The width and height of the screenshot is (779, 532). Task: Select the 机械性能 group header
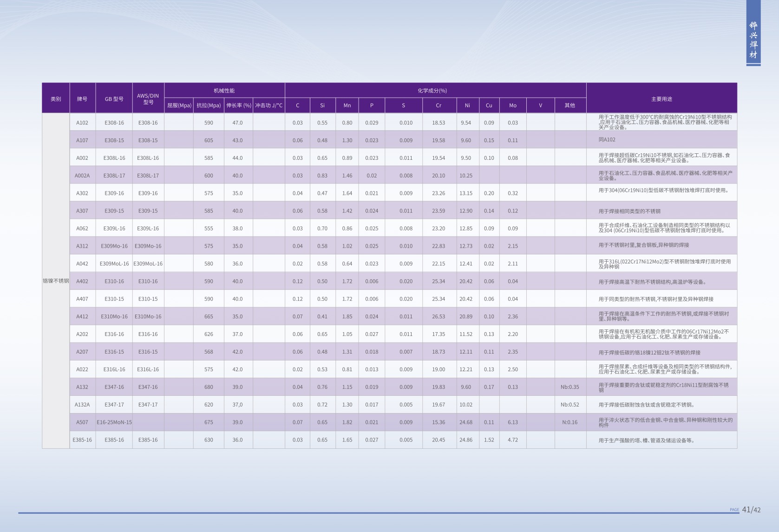(x=224, y=91)
